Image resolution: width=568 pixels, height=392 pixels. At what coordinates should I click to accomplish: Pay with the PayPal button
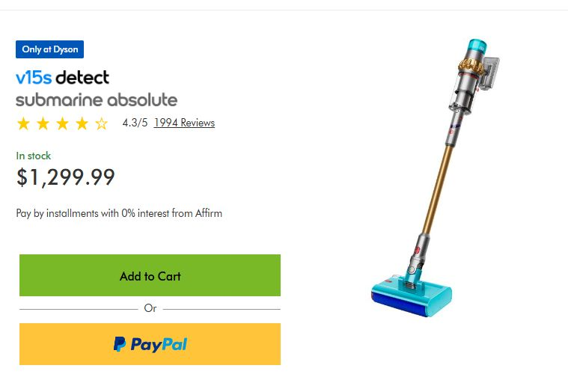[150, 344]
